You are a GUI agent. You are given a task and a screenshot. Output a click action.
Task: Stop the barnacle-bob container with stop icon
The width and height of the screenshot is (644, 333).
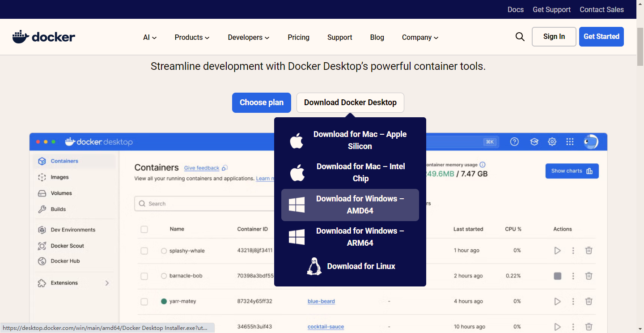[557, 276]
